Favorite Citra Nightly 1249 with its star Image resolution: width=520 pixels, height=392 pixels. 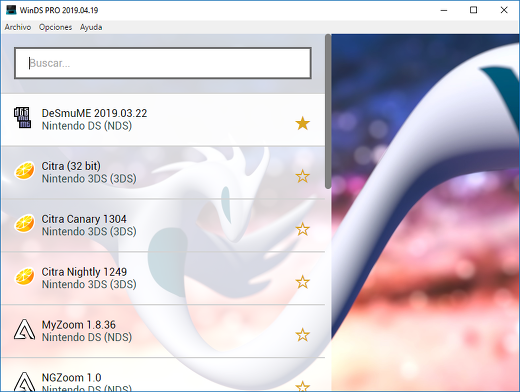point(302,282)
